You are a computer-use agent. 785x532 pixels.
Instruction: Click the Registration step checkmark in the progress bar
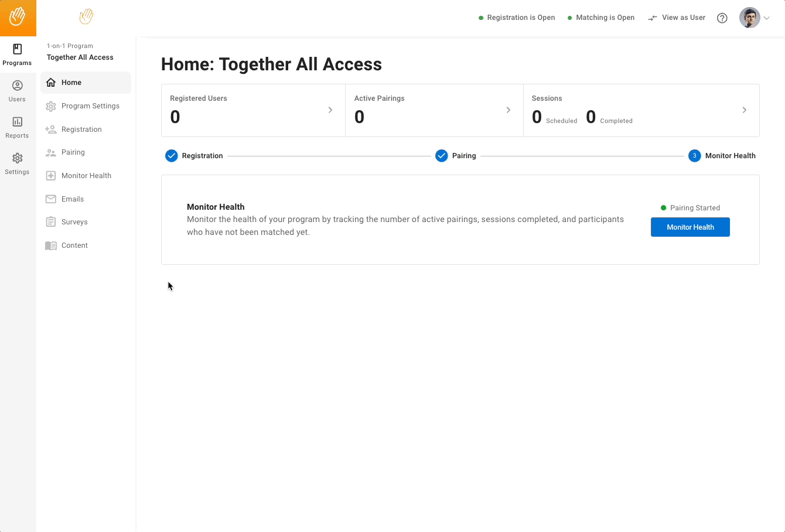pyautogui.click(x=171, y=155)
